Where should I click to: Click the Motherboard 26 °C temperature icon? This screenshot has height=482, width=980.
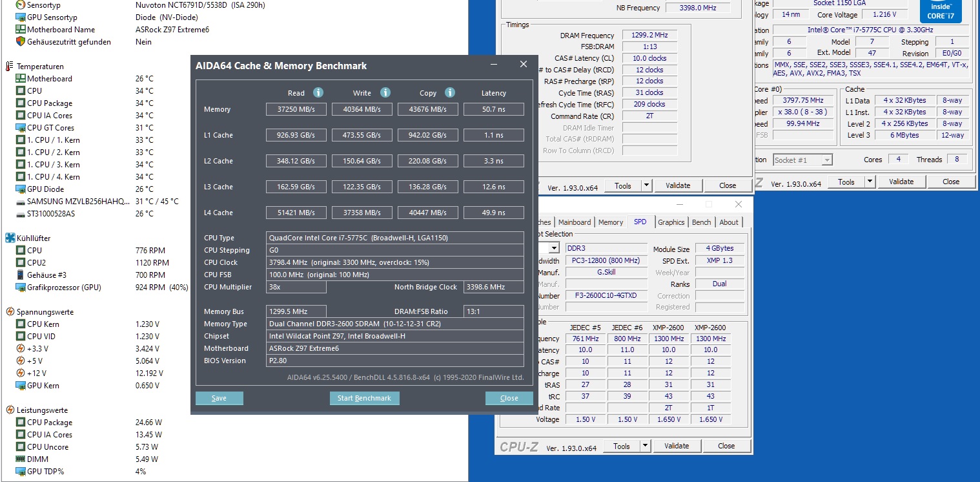click(x=21, y=78)
